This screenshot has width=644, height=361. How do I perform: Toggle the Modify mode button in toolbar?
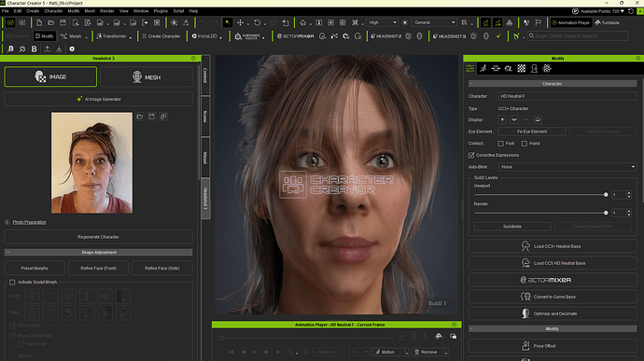[x=44, y=36]
